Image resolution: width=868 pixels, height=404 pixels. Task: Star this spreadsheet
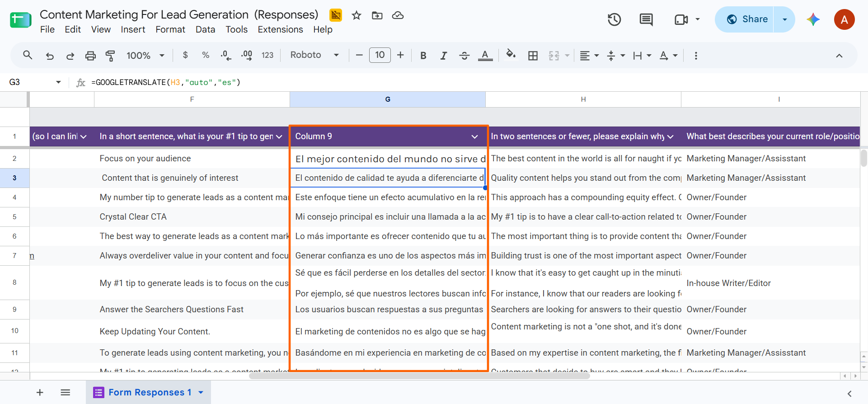(357, 15)
